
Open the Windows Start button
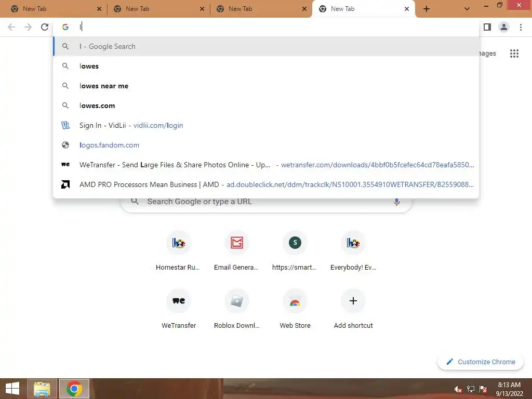click(x=12, y=389)
